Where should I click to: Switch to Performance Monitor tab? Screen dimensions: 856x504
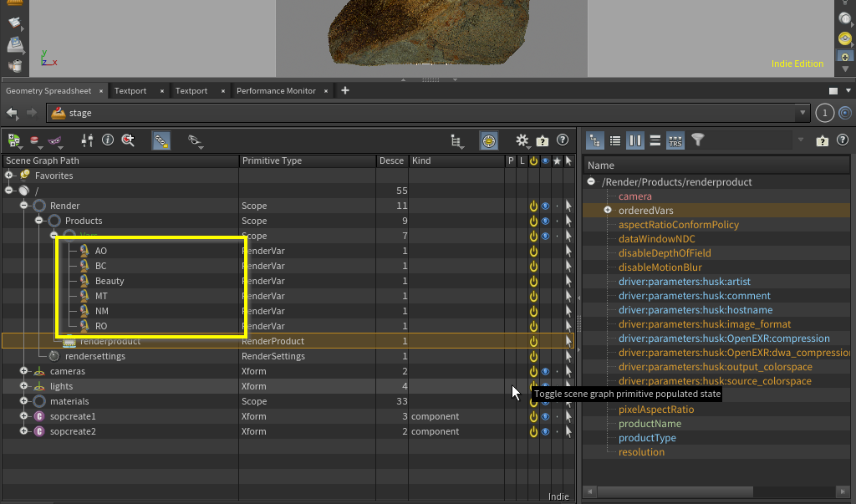tap(276, 90)
